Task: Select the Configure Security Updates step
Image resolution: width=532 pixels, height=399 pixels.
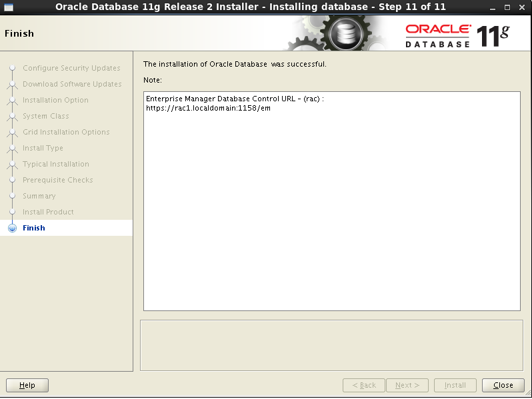Action: tap(71, 68)
